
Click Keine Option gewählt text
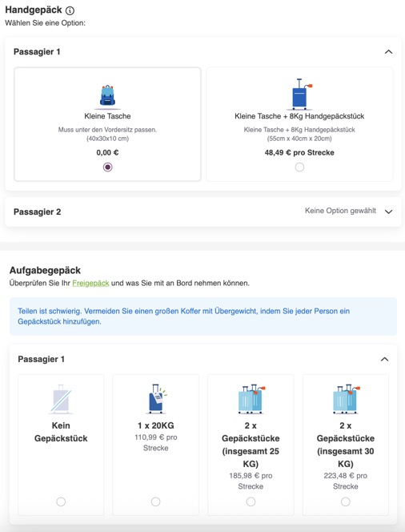pyautogui.click(x=340, y=211)
